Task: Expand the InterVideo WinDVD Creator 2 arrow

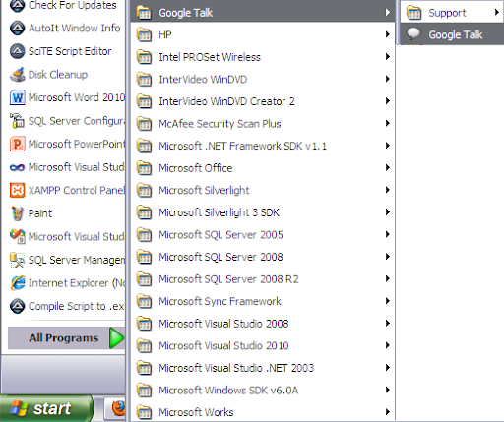Action: [388, 101]
